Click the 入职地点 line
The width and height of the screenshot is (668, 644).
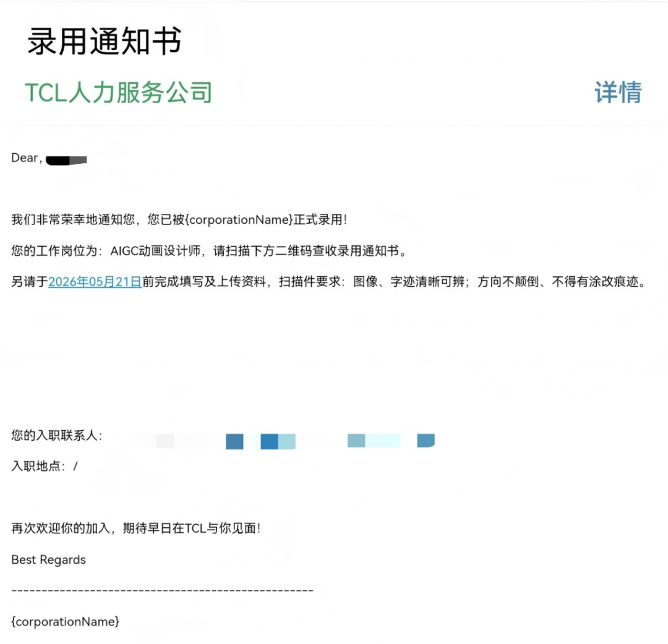[45, 466]
